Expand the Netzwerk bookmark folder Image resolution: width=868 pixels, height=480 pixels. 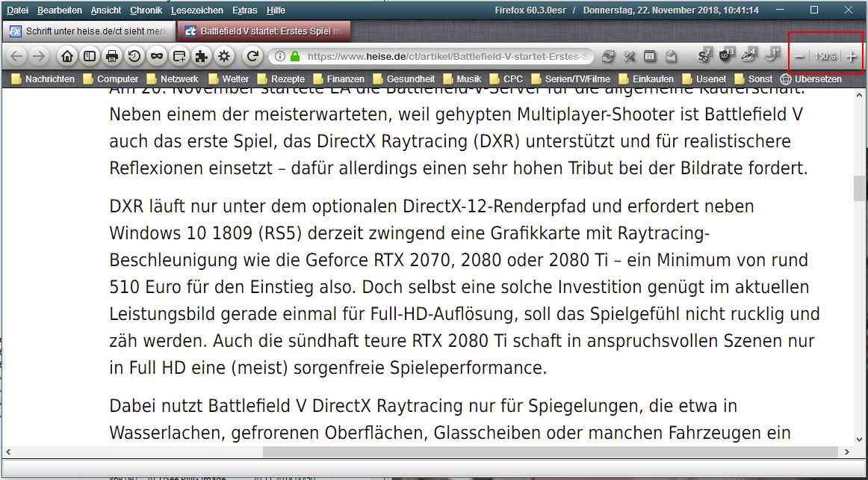point(173,79)
